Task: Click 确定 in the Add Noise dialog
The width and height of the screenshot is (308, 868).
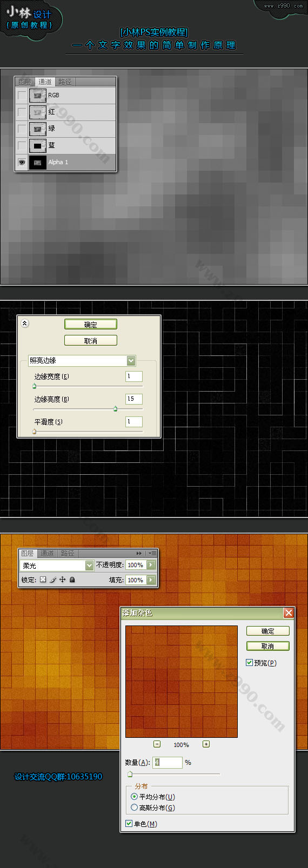Action: click(268, 631)
